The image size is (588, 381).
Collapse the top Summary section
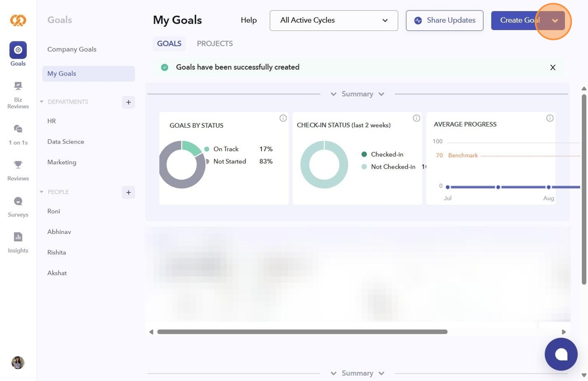coord(358,94)
